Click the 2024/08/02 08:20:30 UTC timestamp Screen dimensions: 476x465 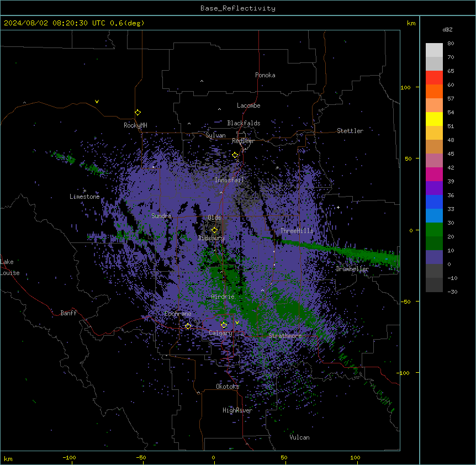click(54, 23)
